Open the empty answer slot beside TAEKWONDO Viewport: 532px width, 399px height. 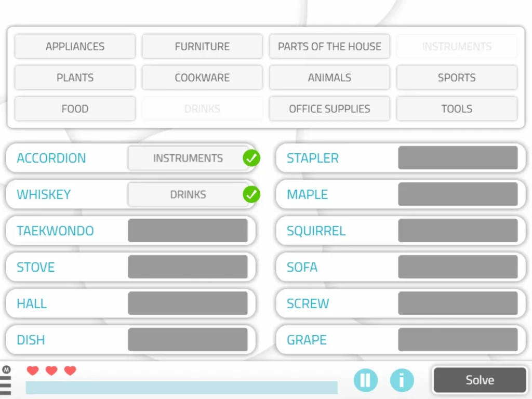189,231
